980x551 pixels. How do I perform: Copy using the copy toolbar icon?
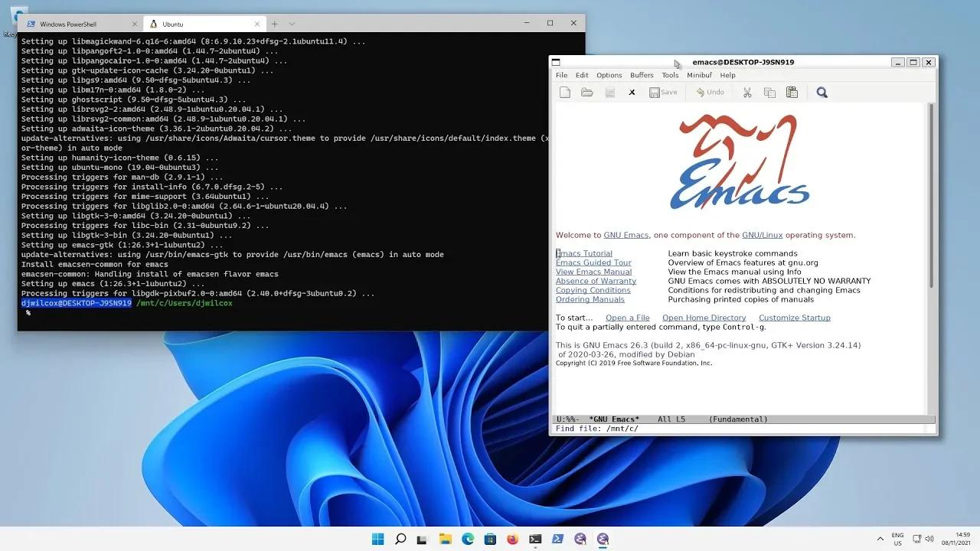pos(769,92)
